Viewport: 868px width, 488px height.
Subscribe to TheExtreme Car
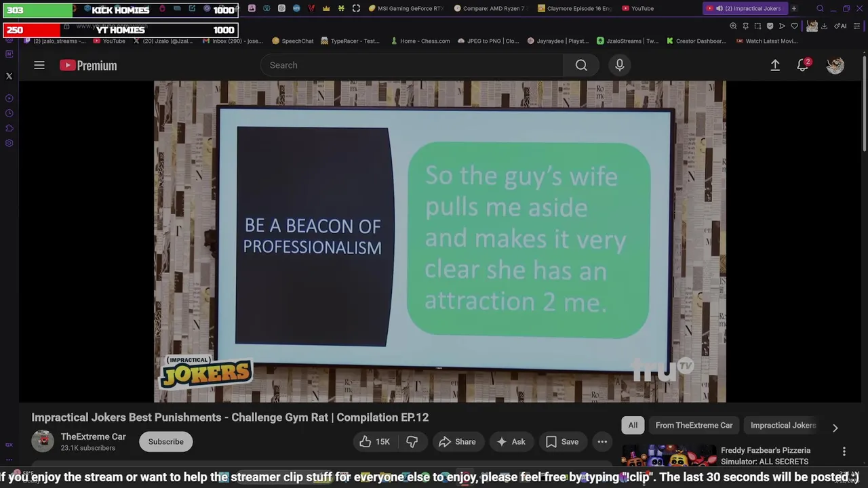point(166,442)
